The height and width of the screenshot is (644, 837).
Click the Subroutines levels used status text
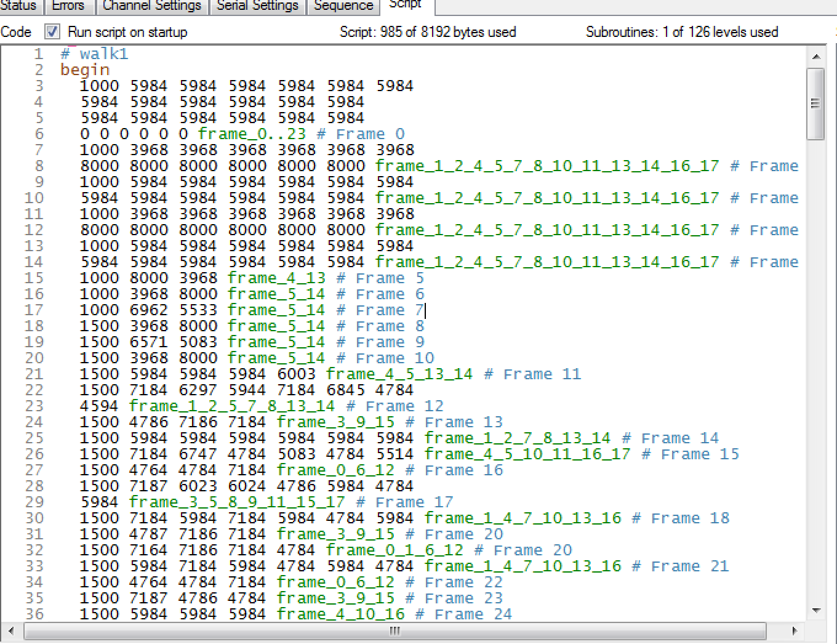pyautogui.click(x=683, y=33)
